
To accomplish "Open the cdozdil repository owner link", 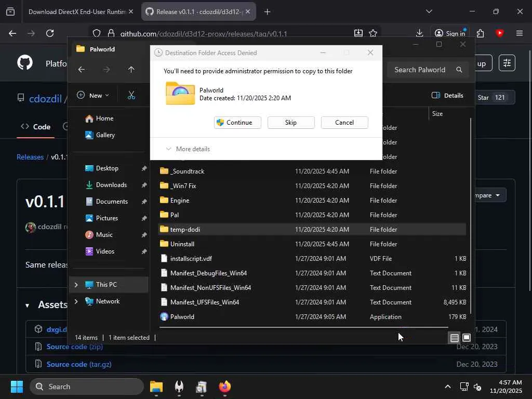I will tap(45, 99).
